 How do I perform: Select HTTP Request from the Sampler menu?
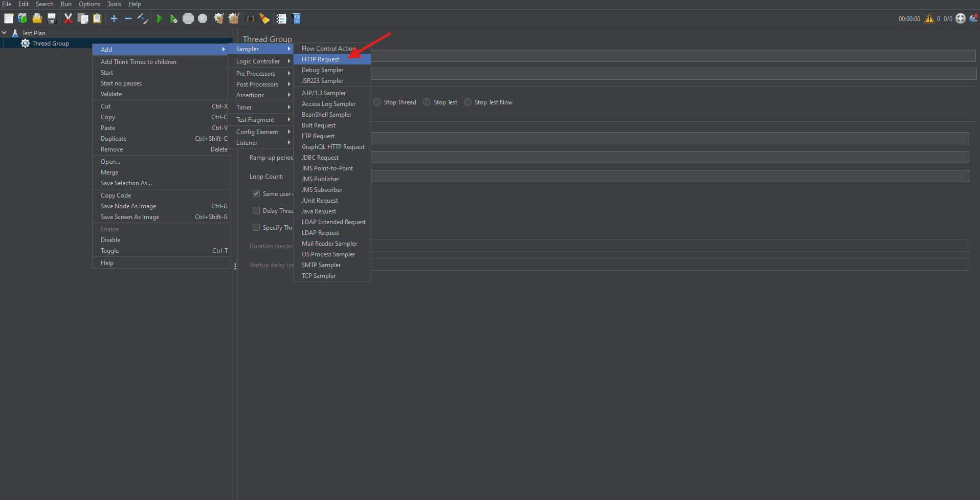(x=320, y=59)
